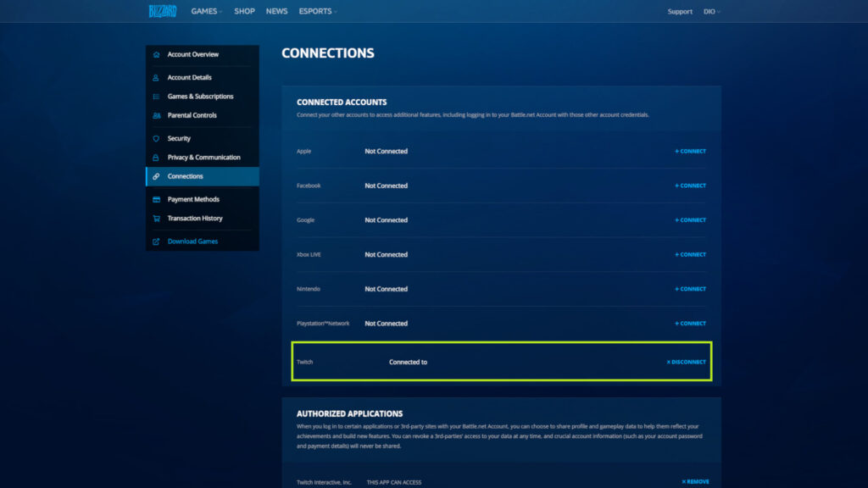This screenshot has height=488, width=868.
Task: Select the Payment Methods card icon
Action: [x=156, y=199]
